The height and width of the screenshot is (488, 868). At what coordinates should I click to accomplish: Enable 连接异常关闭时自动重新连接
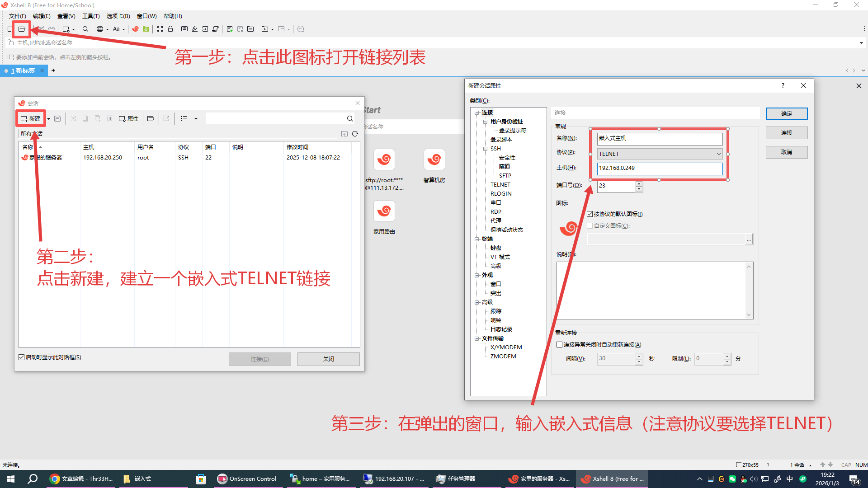coord(560,344)
